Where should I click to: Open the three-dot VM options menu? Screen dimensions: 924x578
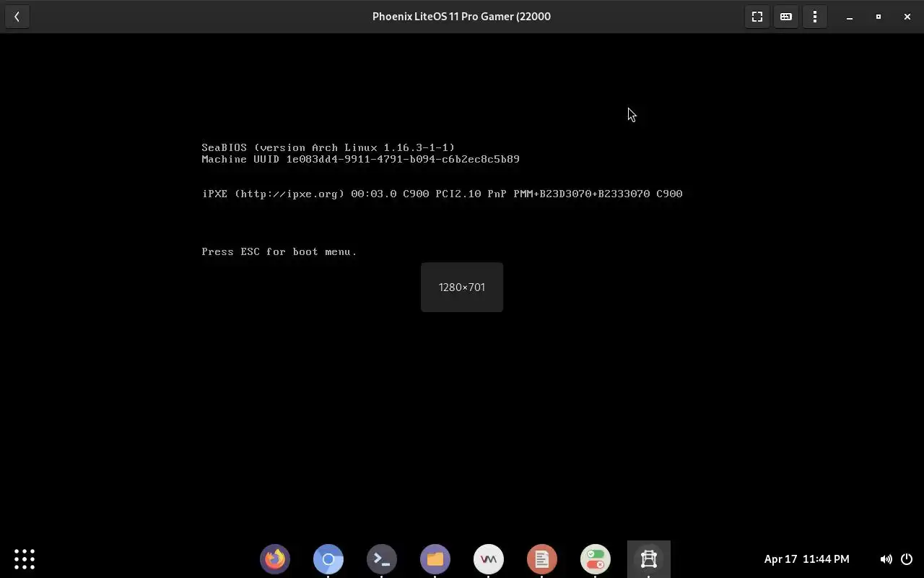[x=815, y=17]
